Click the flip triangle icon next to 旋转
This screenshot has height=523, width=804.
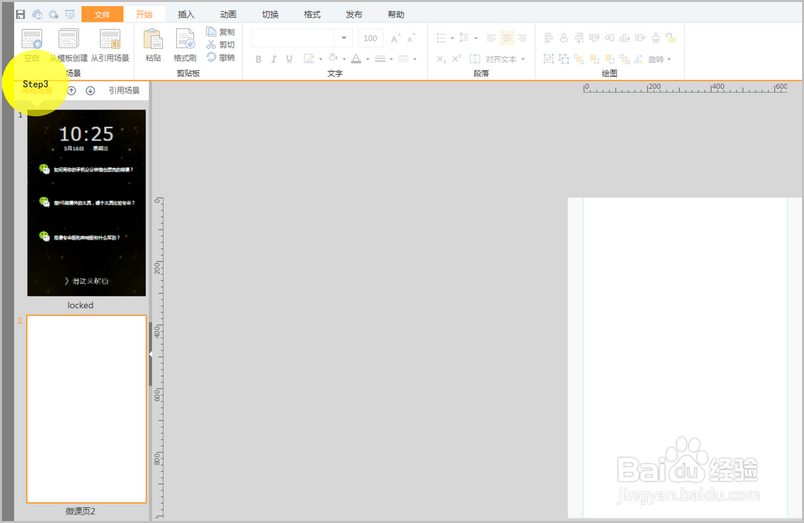[x=638, y=59]
